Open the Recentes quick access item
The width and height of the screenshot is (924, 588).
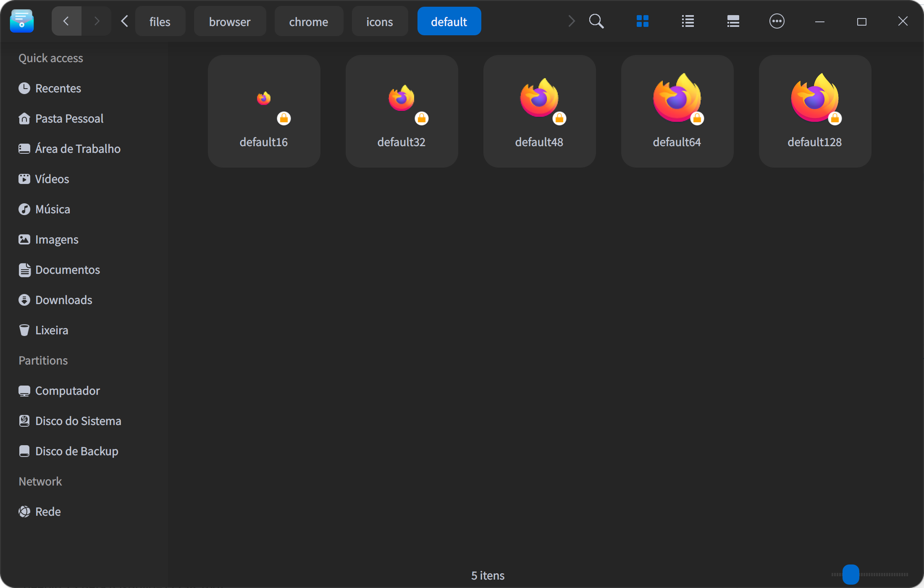click(58, 88)
